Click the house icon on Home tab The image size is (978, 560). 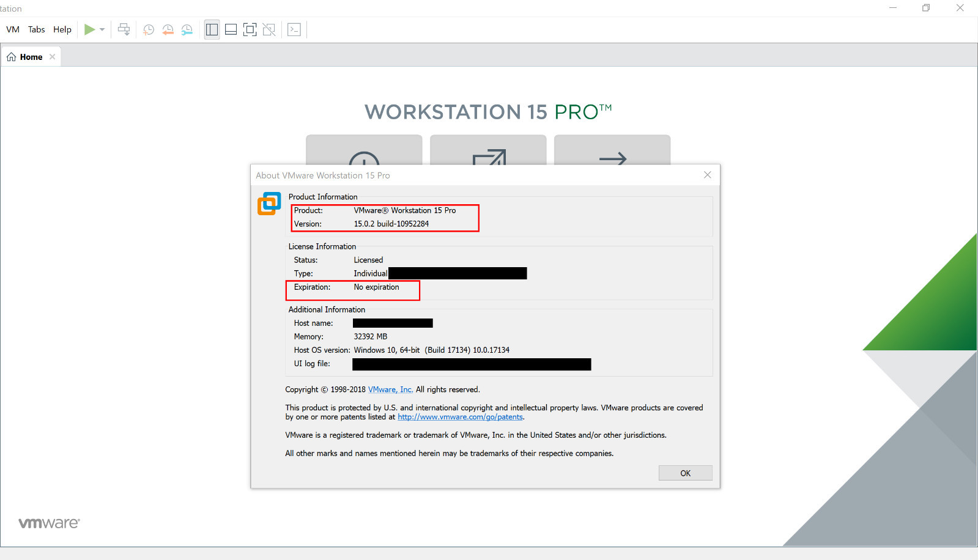11,57
